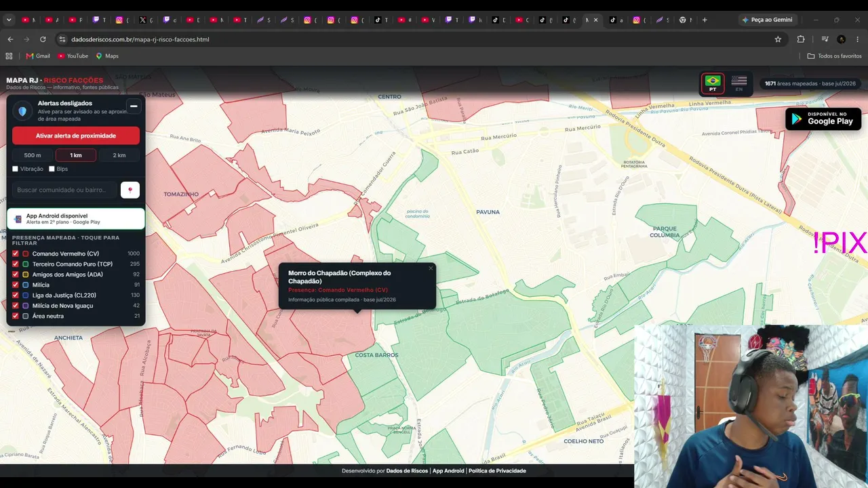The height and width of the screenshot is (488, 868).
Task: Go forward in browser history
Action: 26,39
